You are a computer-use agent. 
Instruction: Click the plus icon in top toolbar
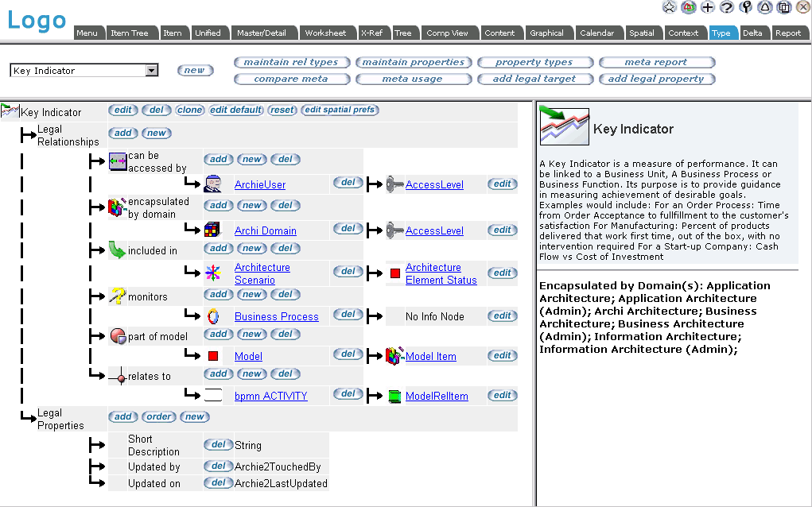(708, 7)
